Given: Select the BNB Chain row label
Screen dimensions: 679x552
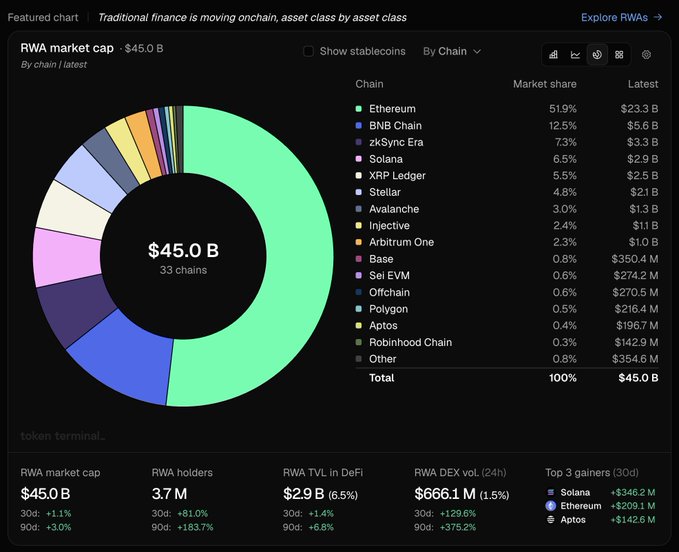Looking at the screenshot, I should 395,126.
